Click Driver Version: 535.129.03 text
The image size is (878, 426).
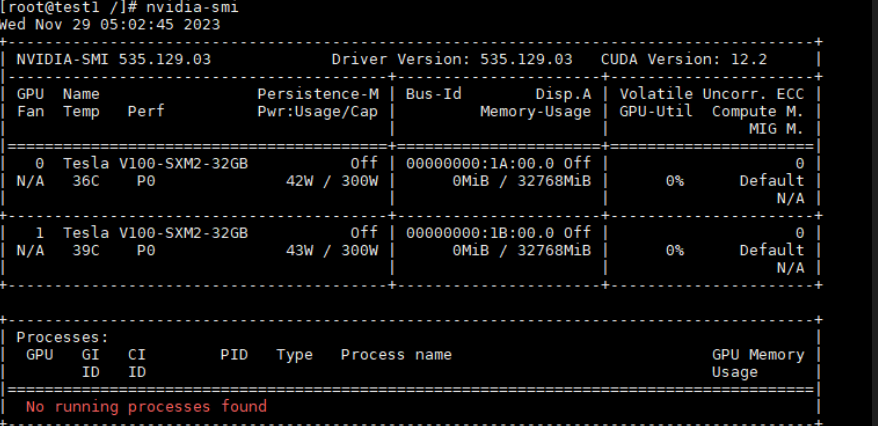[452, 59]
